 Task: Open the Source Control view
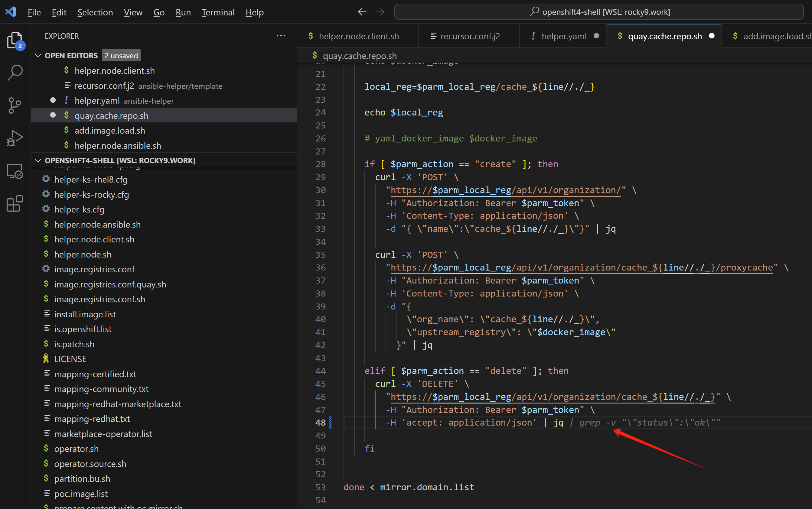click(x=15, y=105)
